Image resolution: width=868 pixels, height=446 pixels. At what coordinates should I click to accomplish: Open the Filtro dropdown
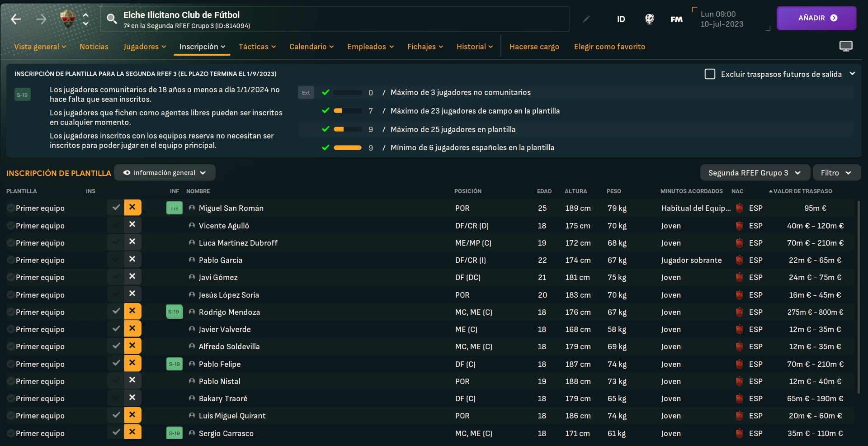pyautogui.click(x=836, y=173)
